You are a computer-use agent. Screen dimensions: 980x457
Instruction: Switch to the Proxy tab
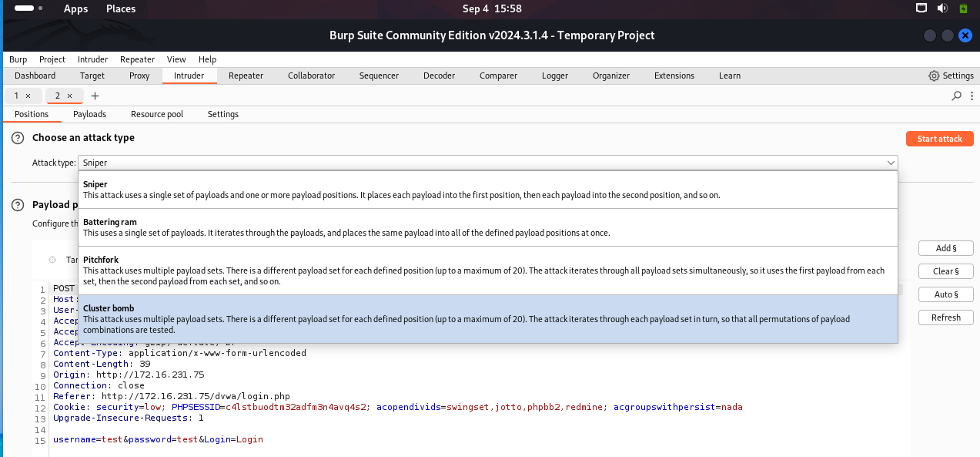point(139,76)
